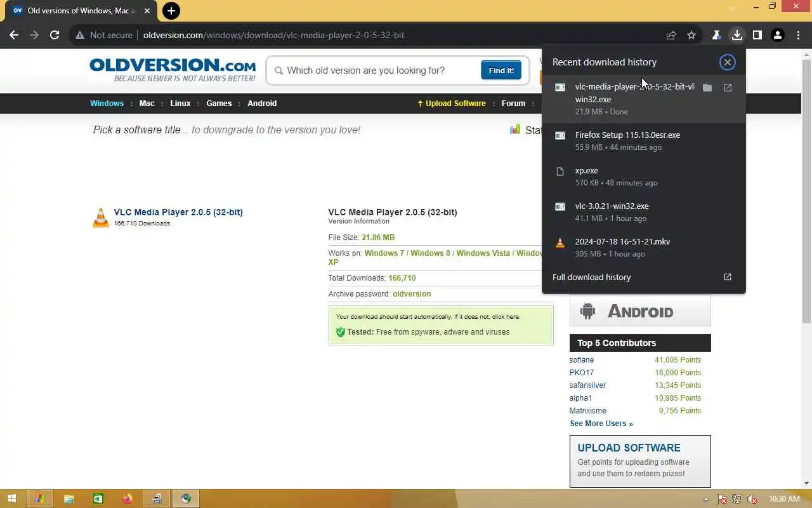Screen dimensions: 812x508
Task: Select the Linux navigation item
Action: click(x=180, y=103)
